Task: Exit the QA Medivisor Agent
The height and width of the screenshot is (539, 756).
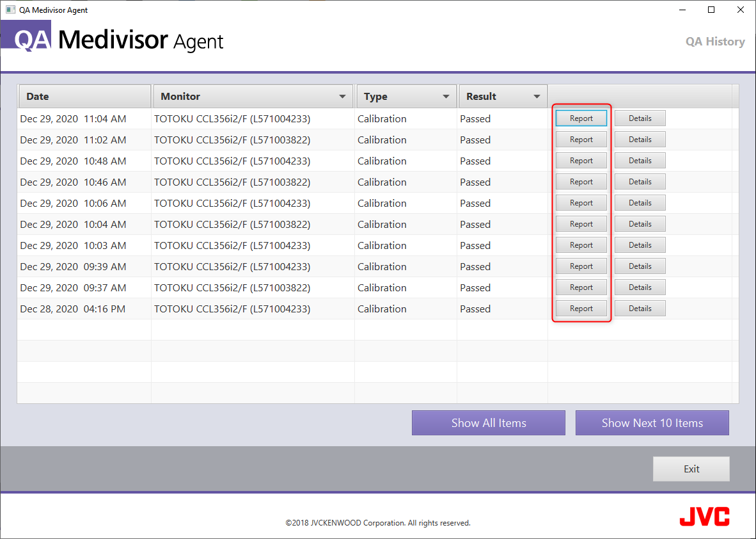Action: [691, 469]
